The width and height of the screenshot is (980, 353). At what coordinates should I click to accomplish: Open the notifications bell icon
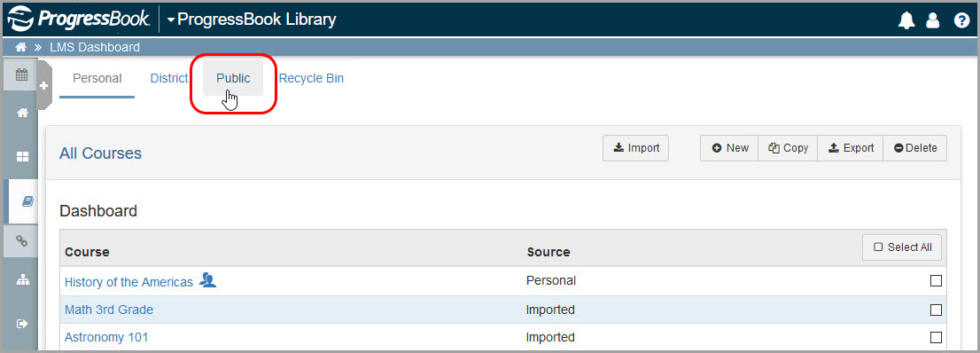(x=906, y=20)
